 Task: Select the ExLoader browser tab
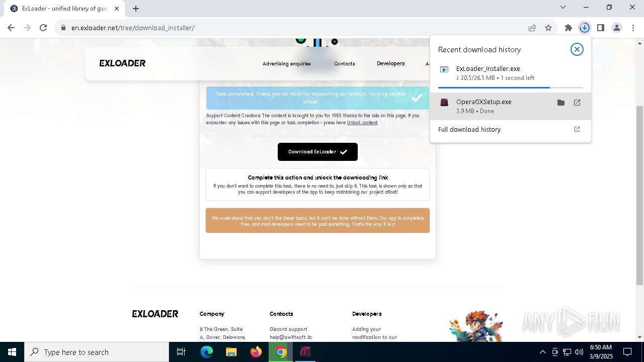tap(64, 9)
